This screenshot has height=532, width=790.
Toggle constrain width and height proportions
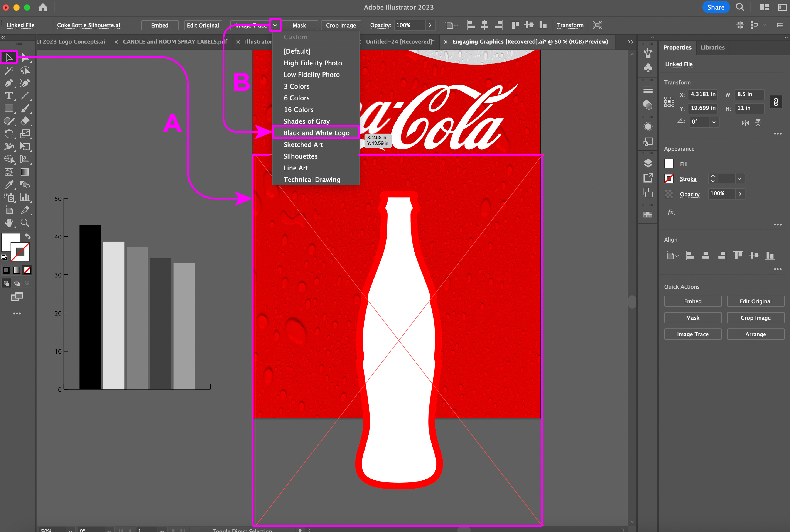pos(775,102)
